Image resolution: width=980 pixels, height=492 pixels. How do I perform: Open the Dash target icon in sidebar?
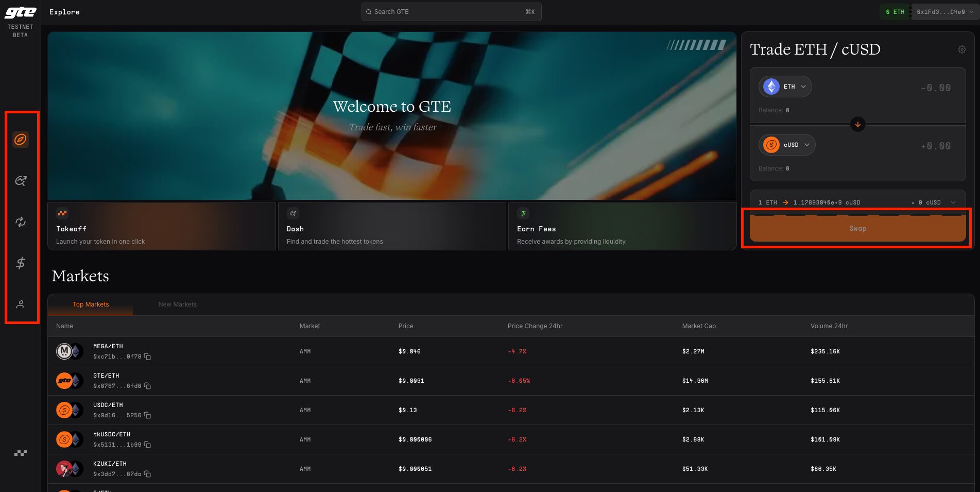pos(21,181)
